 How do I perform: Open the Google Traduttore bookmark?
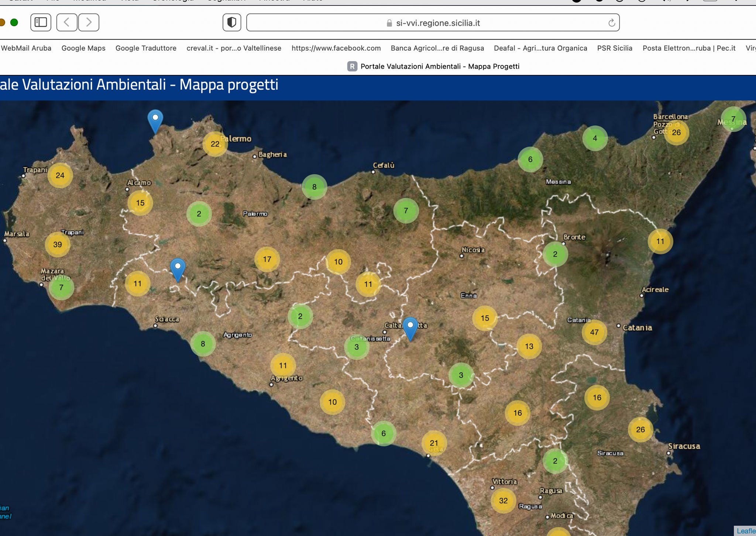(x=146, y=48)
